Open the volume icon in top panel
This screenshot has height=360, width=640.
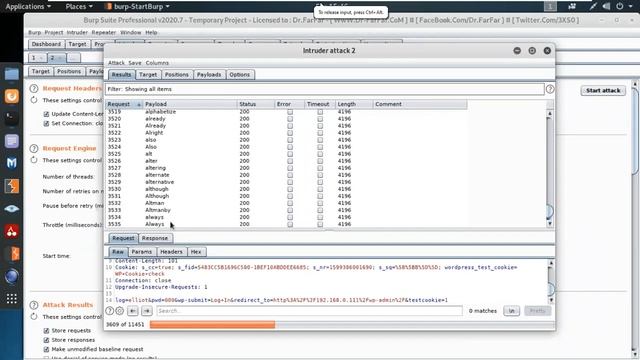click(x=606, y=6)
